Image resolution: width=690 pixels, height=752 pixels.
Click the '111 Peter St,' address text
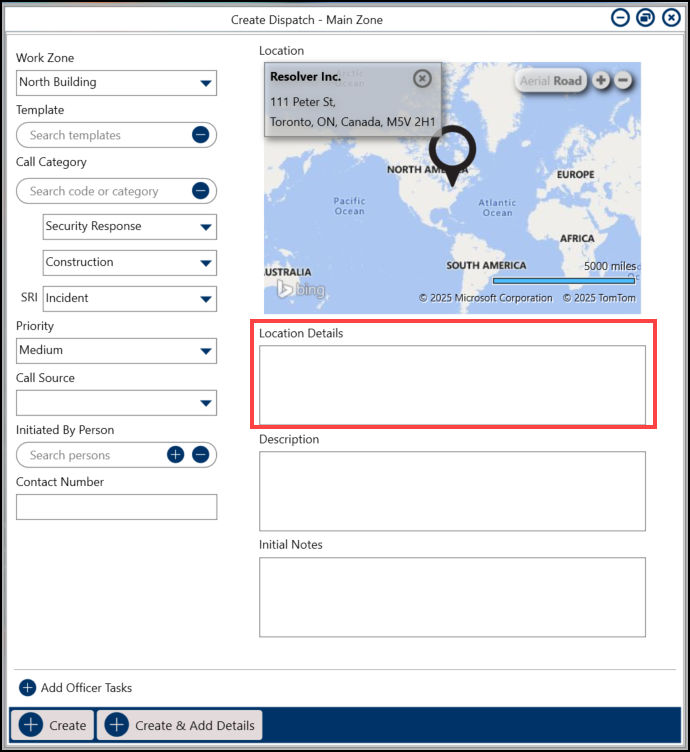click(x=303, y=102)
